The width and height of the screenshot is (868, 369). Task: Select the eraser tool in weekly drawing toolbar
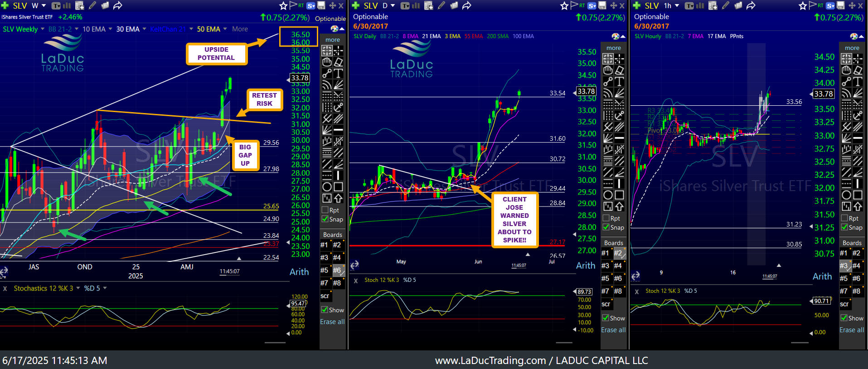(x=338, y=62)
